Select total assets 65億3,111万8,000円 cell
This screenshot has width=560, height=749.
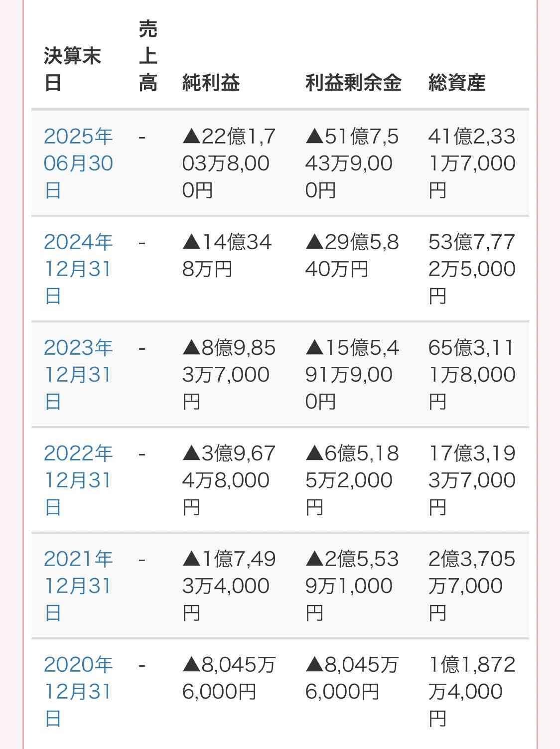coord(471,374)
